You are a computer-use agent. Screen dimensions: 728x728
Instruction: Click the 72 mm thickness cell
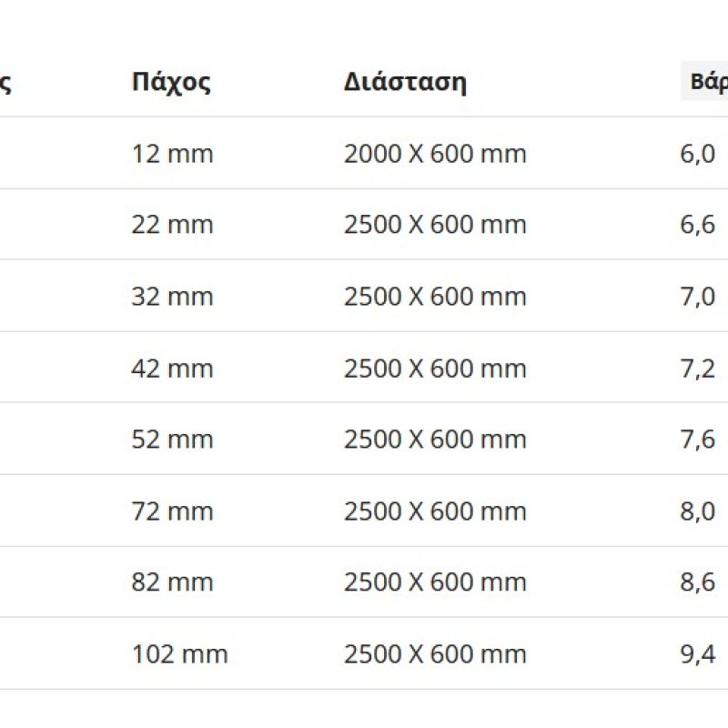172,511
